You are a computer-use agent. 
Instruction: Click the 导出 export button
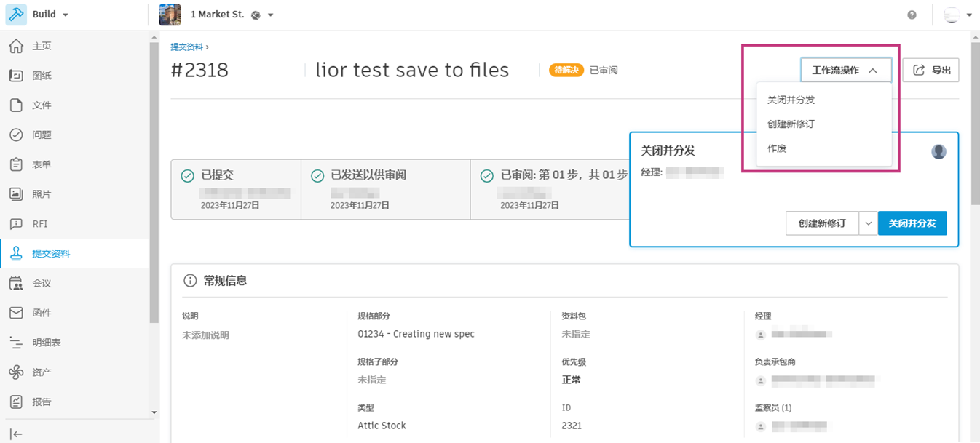point(931,71)
